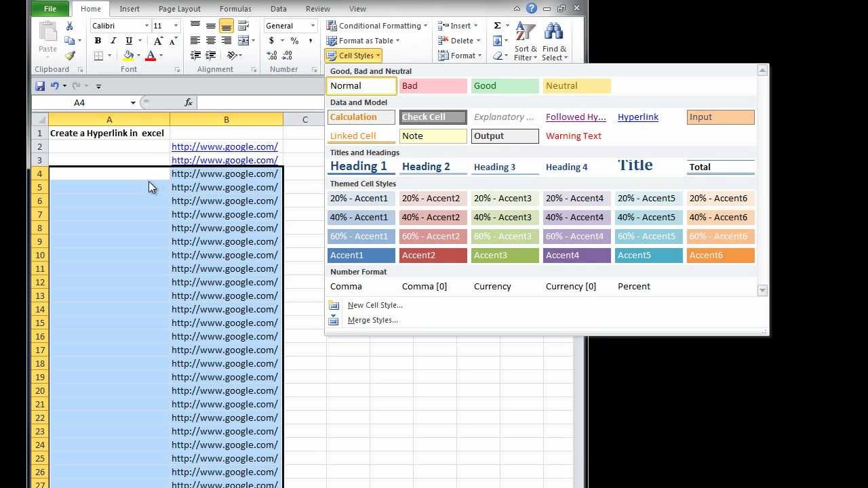Expand Conditional Formatting menu
The image size is (868, 488).
(377, 26)
